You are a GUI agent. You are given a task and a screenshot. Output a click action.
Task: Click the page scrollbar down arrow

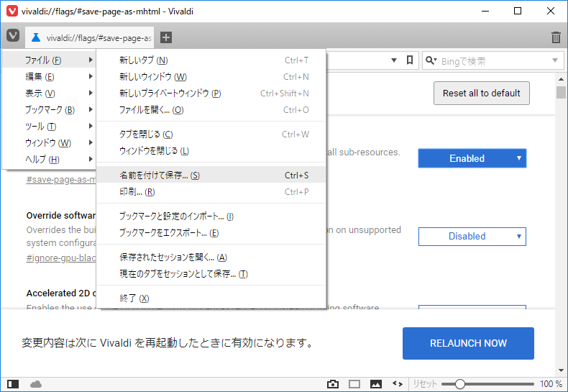tap(561, 370)
